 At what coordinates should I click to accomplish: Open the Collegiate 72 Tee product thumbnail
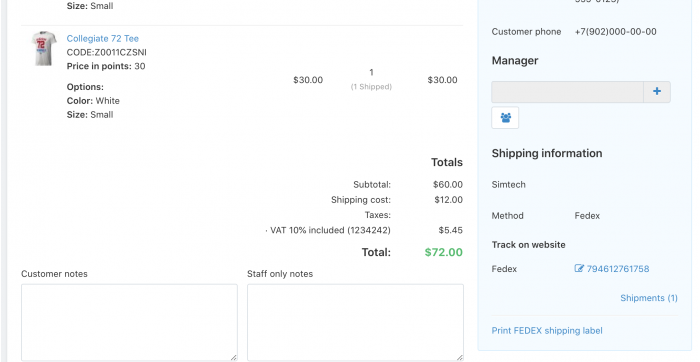click(44, 49)
